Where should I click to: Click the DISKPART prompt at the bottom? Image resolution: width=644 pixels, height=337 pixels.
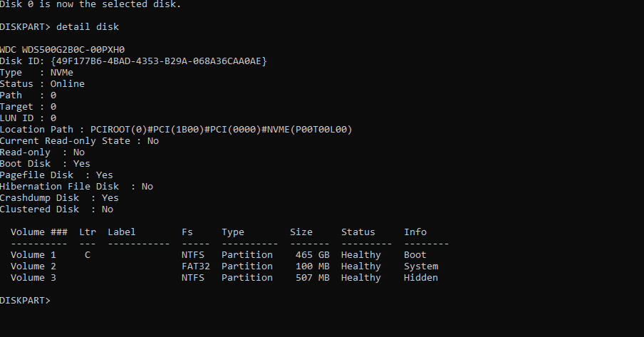click(x=26, y=300)
